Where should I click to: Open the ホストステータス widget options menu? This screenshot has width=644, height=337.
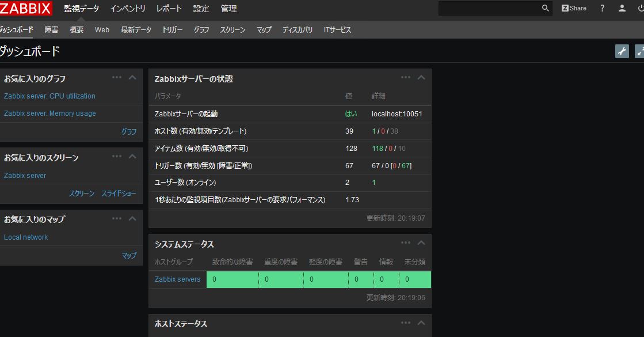click(405, 323)
